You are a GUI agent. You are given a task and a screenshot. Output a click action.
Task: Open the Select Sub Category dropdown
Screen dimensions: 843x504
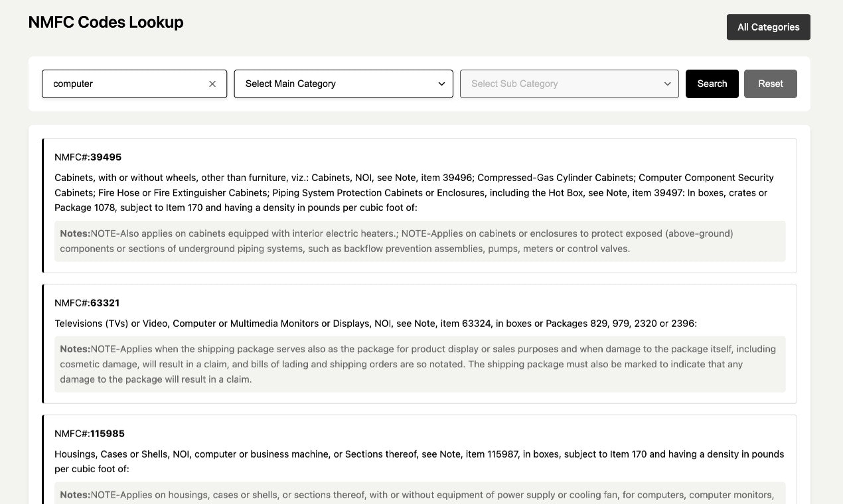tap(570, 84)
